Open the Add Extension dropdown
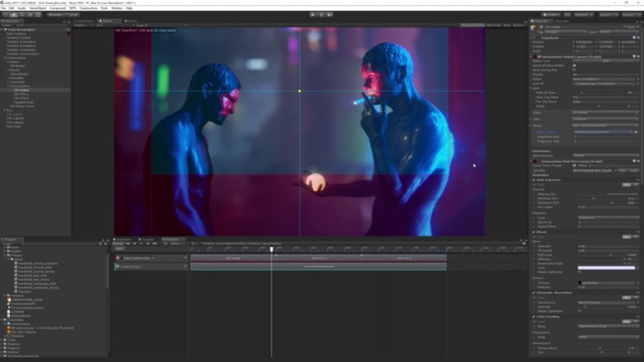Viewport: 644px width, 362px height. pos(605,156)
